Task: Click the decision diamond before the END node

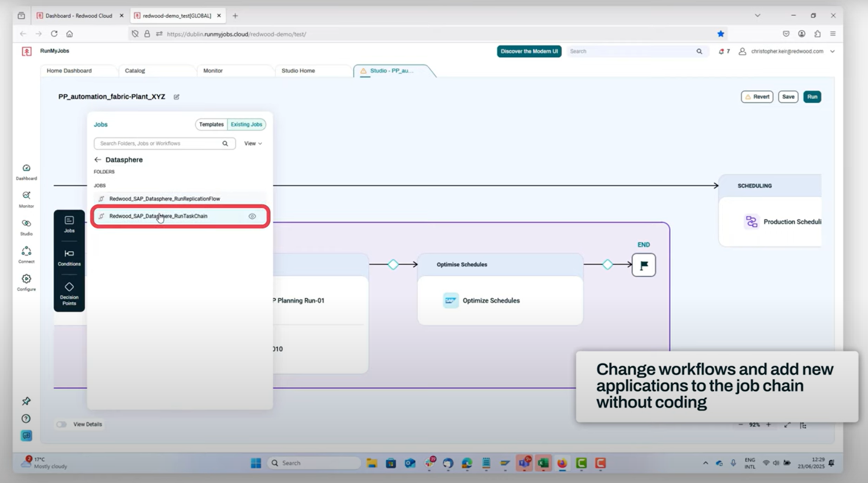Action: 608,264
